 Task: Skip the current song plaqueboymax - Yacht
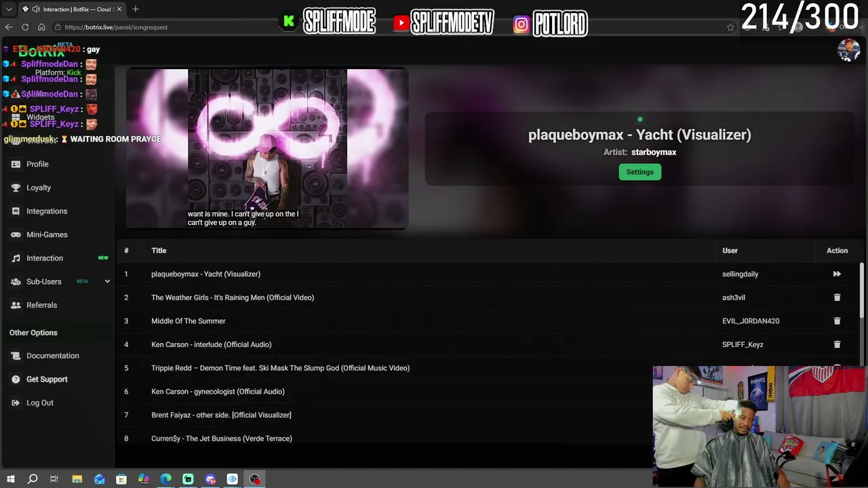point(837,274)
